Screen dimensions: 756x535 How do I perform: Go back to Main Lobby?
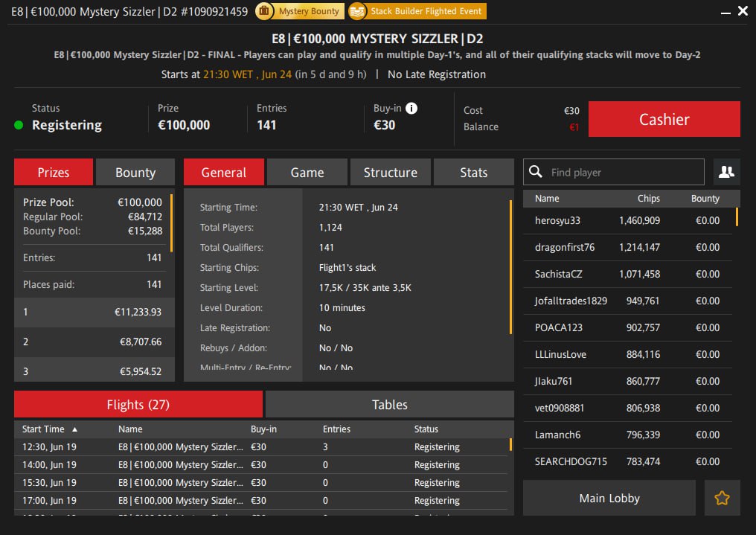pyautogui.click(x=609, y=498)
